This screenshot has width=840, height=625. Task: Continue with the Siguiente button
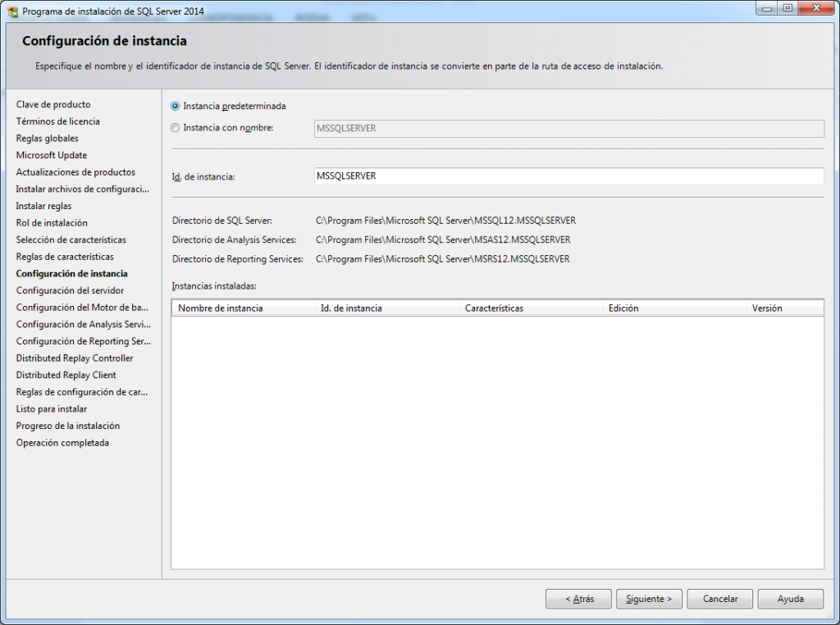click(649, 599)
